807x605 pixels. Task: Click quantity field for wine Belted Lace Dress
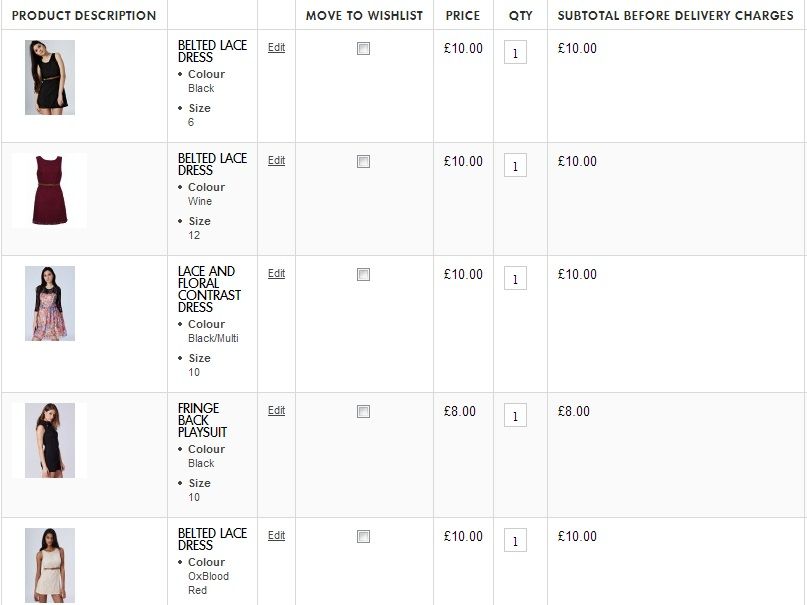515,166
